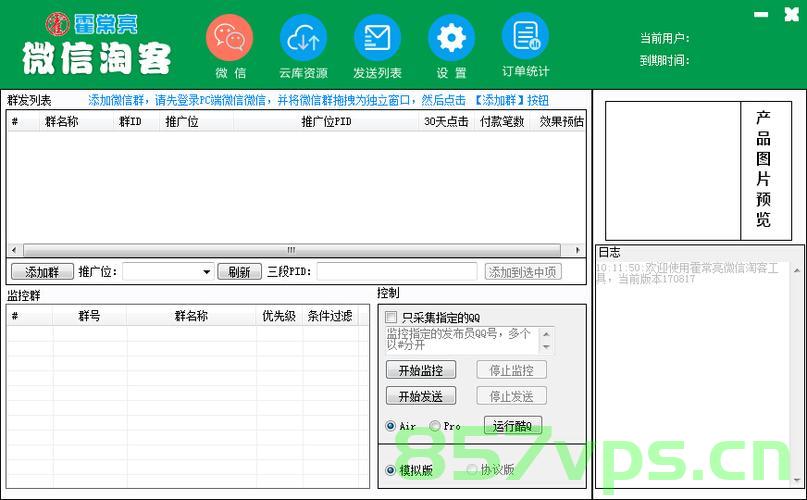This screenshot has width=807, height=500.
Task: Click the 付款笔数 column header
Action: 502,122
